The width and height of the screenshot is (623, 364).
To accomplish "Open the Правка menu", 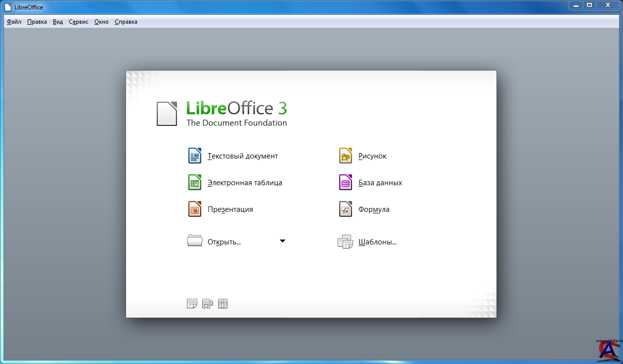I will click(x=37, y=22).
